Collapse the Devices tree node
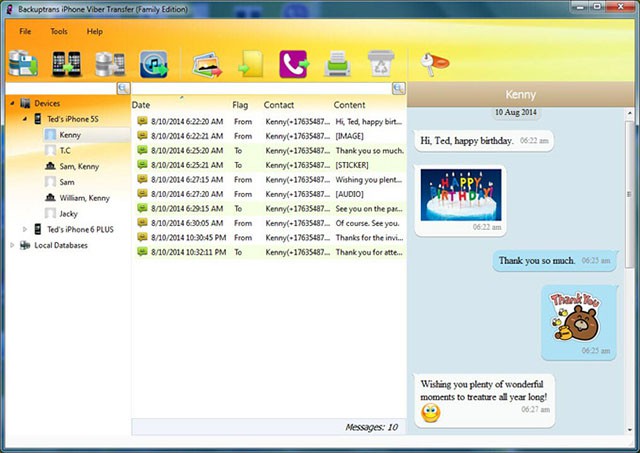This screenshot has width=640, height=453. (x=11, y=103)
